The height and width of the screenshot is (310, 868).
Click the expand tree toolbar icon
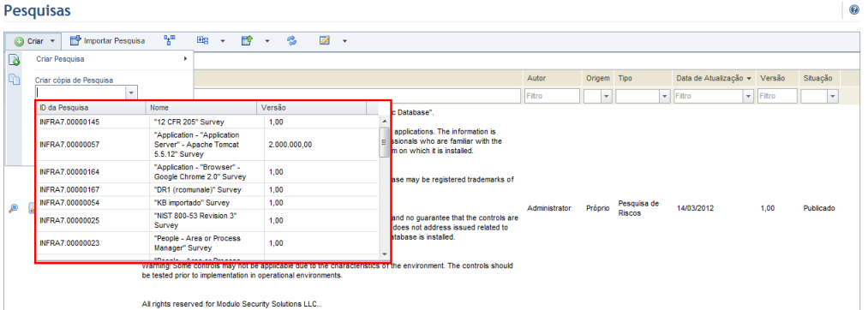(x=202, y=40)
